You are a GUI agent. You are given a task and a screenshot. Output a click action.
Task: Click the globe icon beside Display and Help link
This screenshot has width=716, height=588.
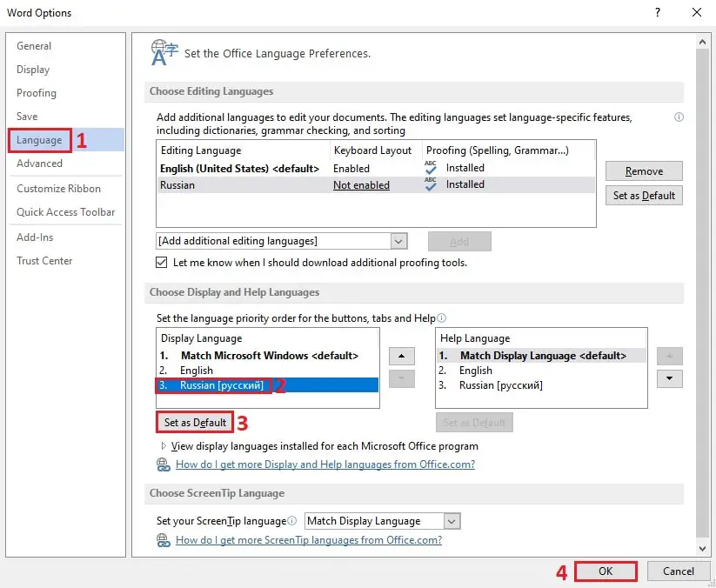coord(164,464)
